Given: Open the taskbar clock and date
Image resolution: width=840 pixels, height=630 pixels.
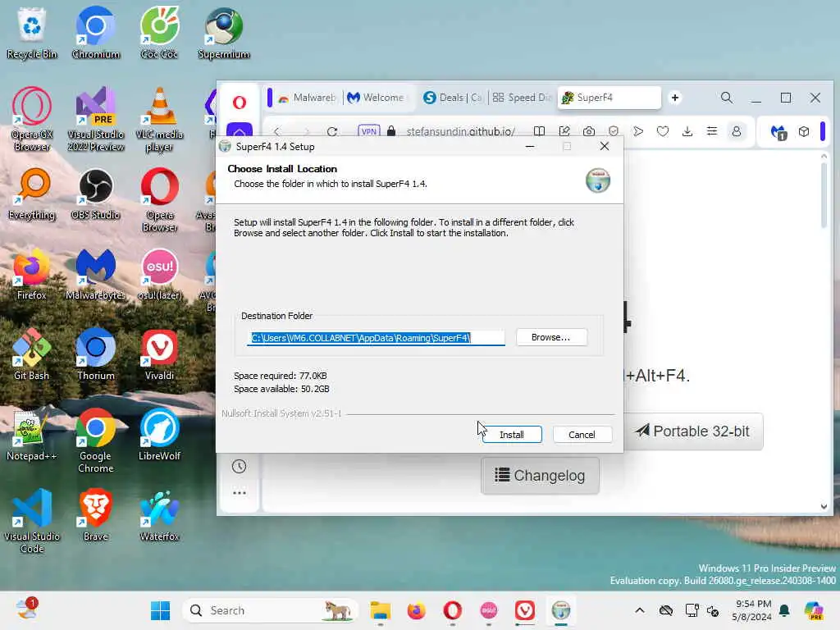Looking at the screenshot, I should [x=753, y=610].
